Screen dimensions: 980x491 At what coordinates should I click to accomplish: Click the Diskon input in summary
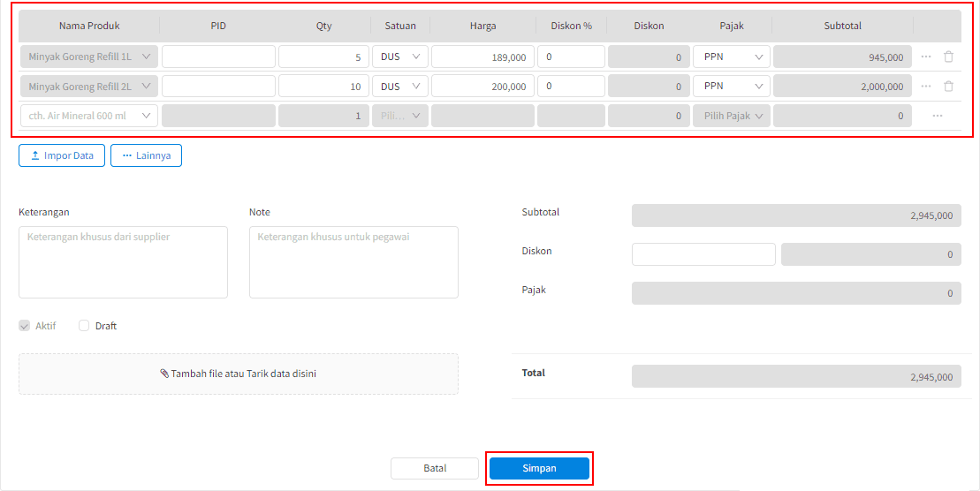coord(703,254)
